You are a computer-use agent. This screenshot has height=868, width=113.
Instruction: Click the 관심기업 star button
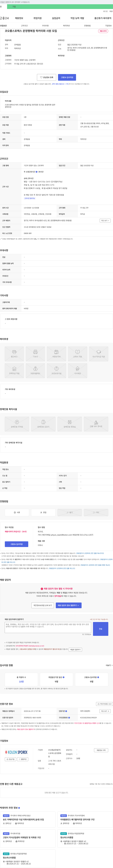10,759
